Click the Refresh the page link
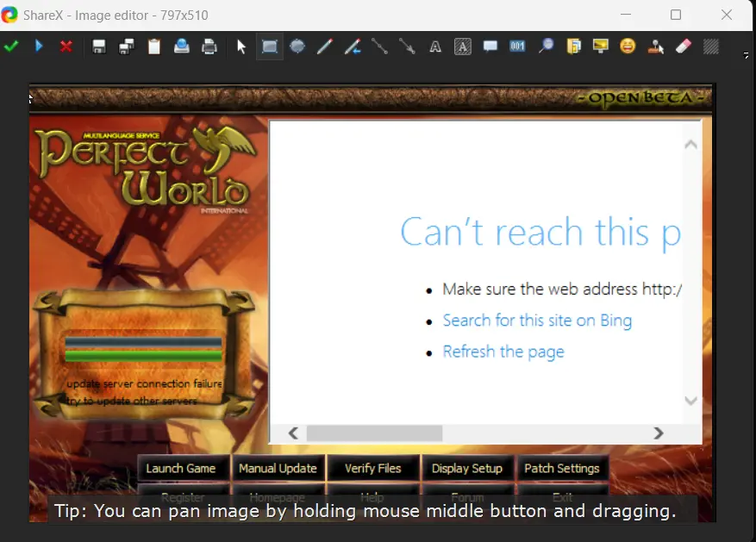 click(x=503, y=352)
